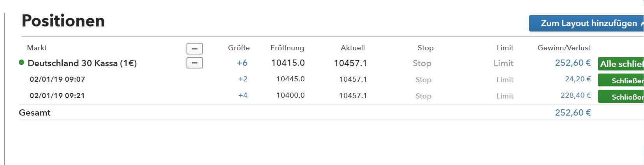Open the Deutschland 30 Kassa (1€) market
The width and height of the screenshot is (644, 165).
point(82,63)
